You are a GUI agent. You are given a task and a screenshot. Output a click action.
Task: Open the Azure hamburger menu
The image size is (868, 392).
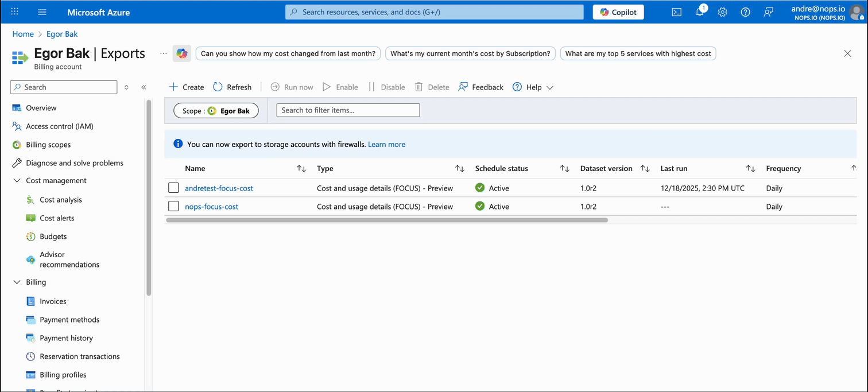tap(42, 11)
